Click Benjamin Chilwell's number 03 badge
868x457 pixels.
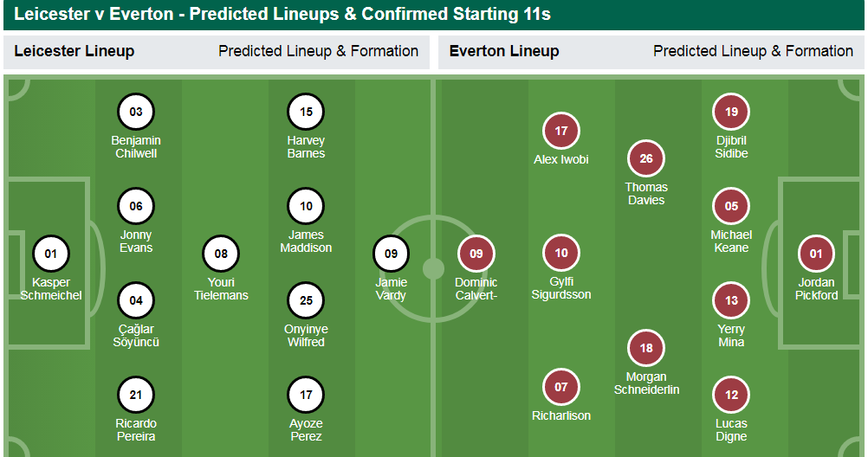click(136, 112)
